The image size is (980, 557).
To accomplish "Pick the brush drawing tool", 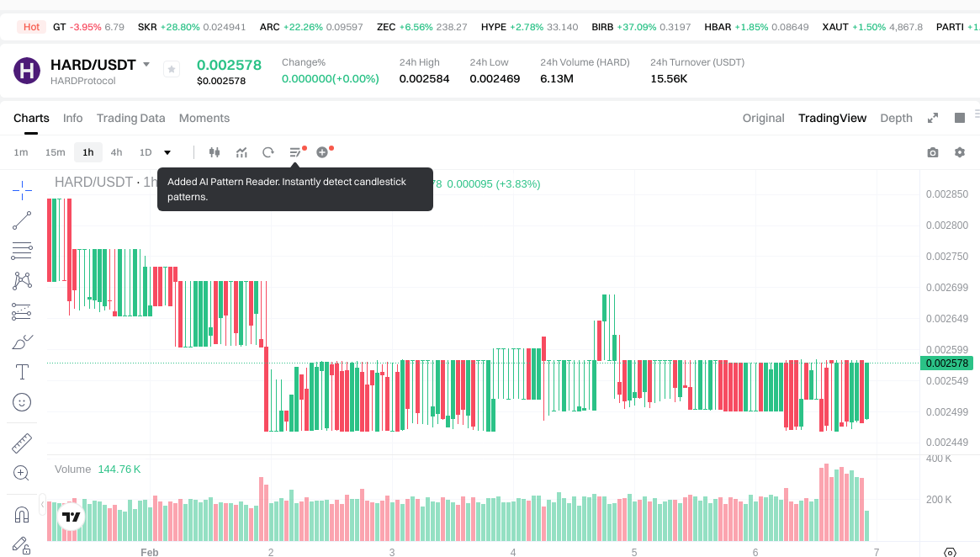I will 22,342.
